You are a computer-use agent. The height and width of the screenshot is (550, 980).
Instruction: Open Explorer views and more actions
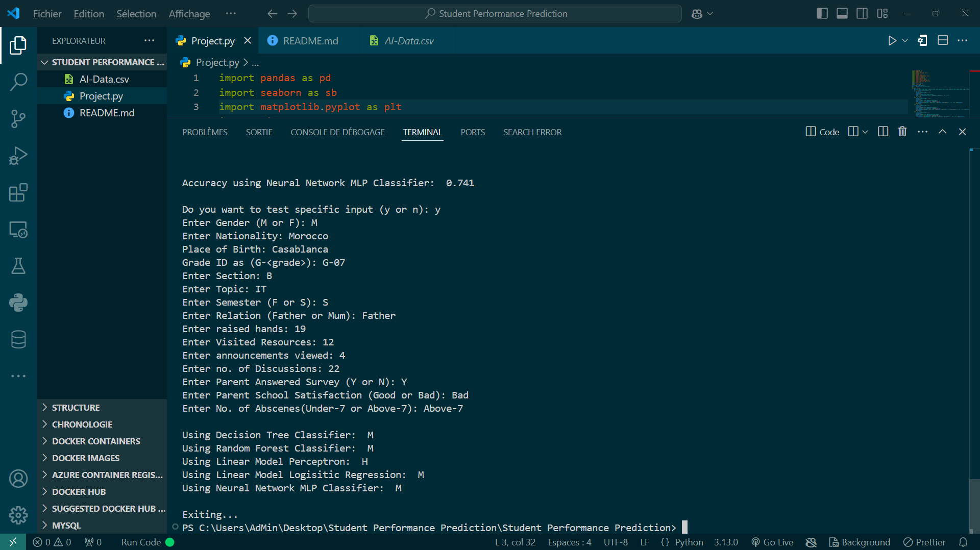click(x=149, y=41)
